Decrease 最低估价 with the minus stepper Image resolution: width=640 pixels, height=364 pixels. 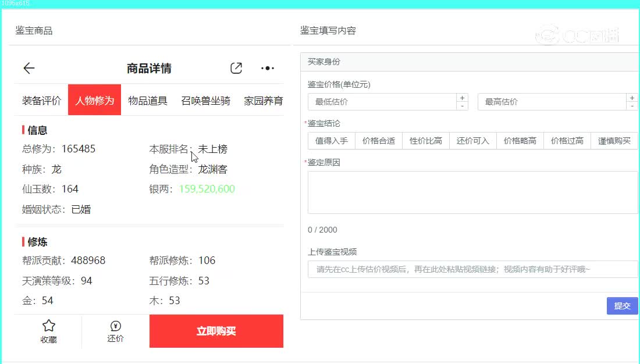point(462,105)
